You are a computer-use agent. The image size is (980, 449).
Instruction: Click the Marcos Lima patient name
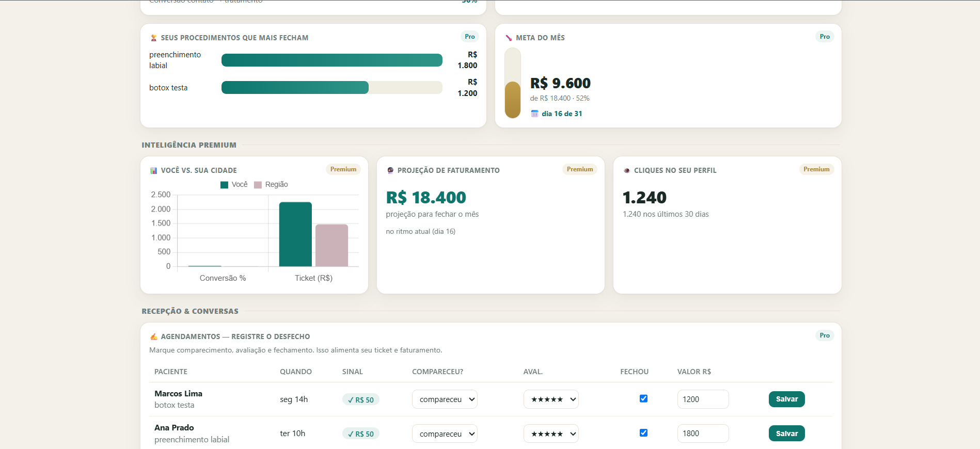click(178, 394)
